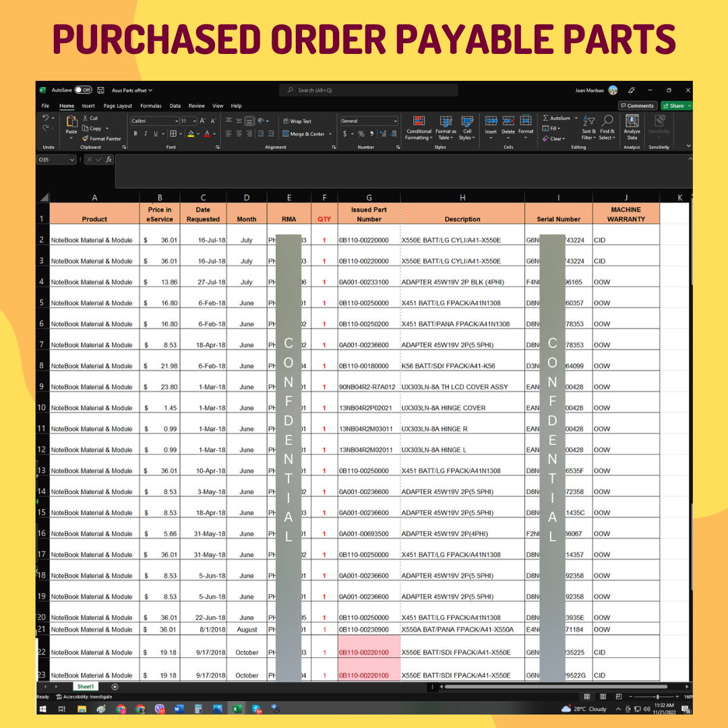Click the Borders grid icon
Screen dimensions: 728x728
[x=173, y=133]
